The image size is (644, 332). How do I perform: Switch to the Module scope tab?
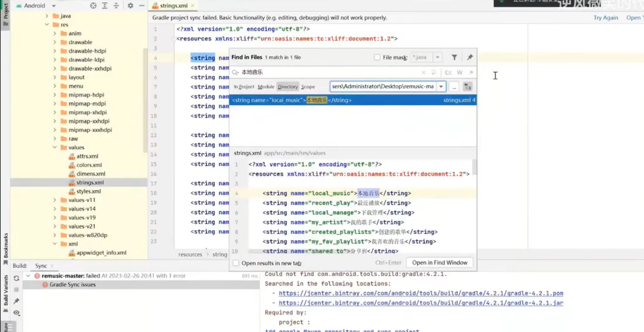tap(266, 87)
